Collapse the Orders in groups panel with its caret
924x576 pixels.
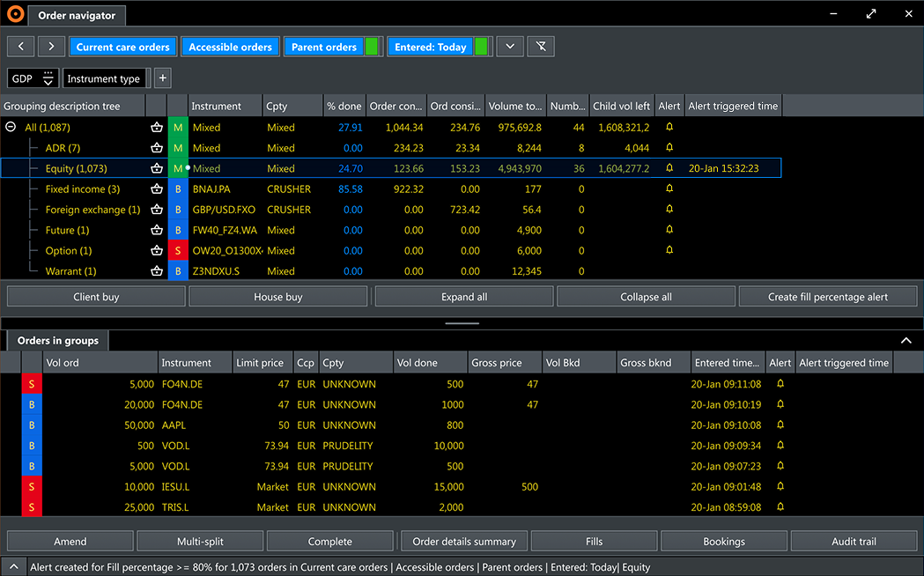coord(906,340)
